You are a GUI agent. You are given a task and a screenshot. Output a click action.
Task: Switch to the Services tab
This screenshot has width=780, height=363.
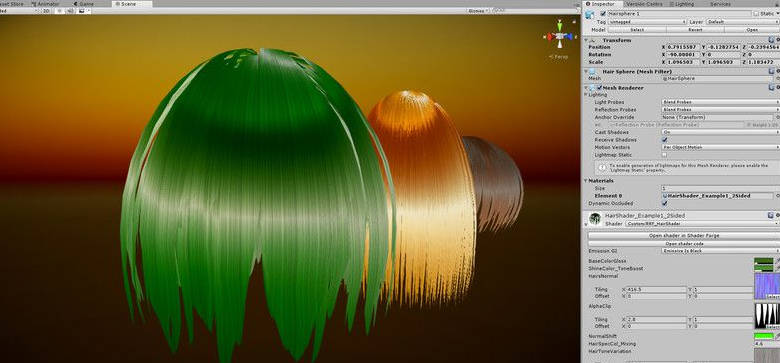click(720, 3)
